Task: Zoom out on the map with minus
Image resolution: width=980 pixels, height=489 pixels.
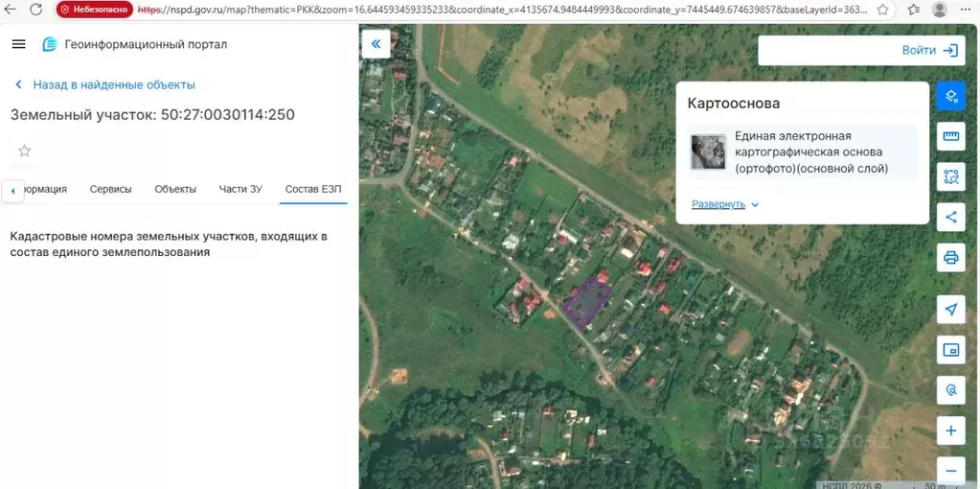Action: tap(950, 471)
